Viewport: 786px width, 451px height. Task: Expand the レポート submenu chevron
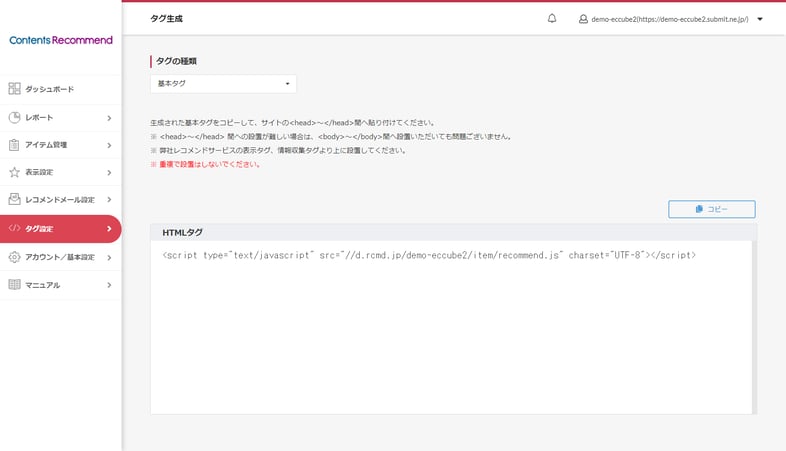tap(109, 118)
